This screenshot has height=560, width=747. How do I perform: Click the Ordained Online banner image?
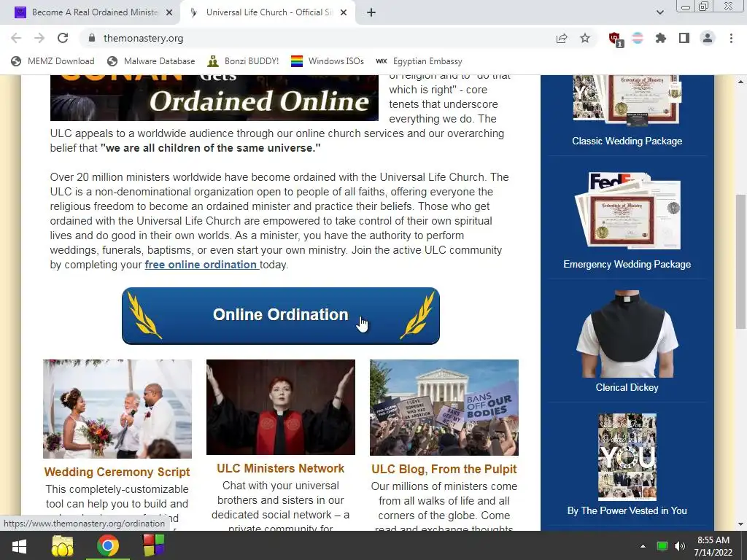tap(214, 98)
